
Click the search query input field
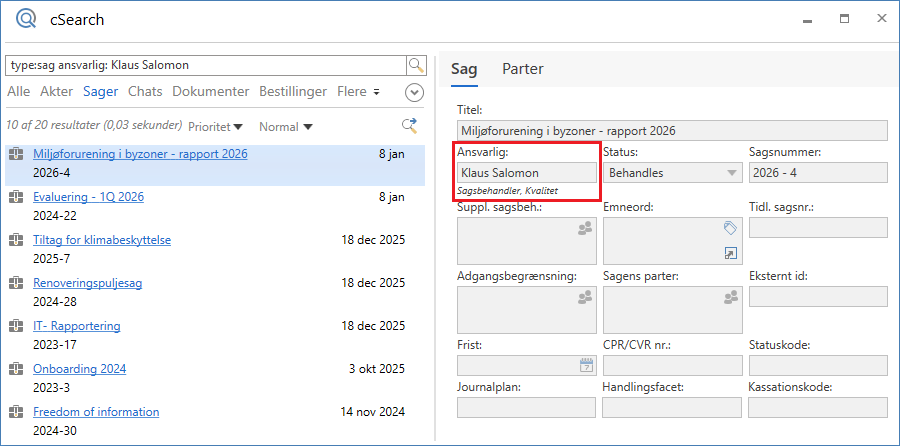click(205, 65)
